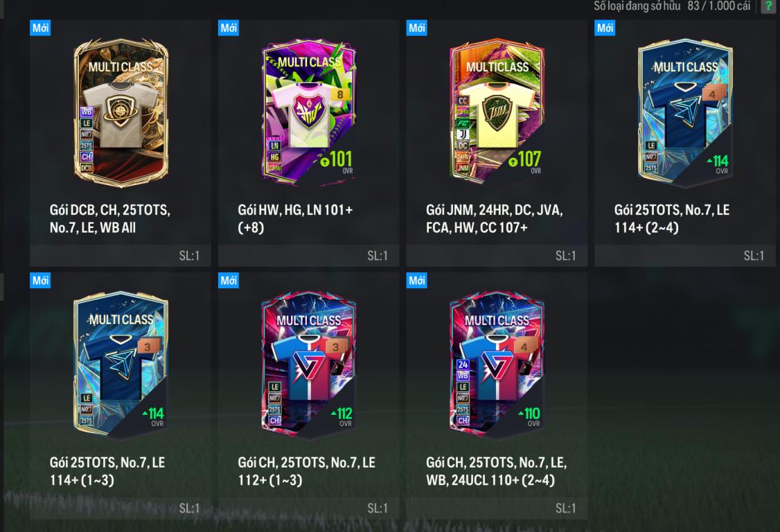
Task: Click the number 8 badge on purple card
Action: pyautogui.click(x=340, y=94)
